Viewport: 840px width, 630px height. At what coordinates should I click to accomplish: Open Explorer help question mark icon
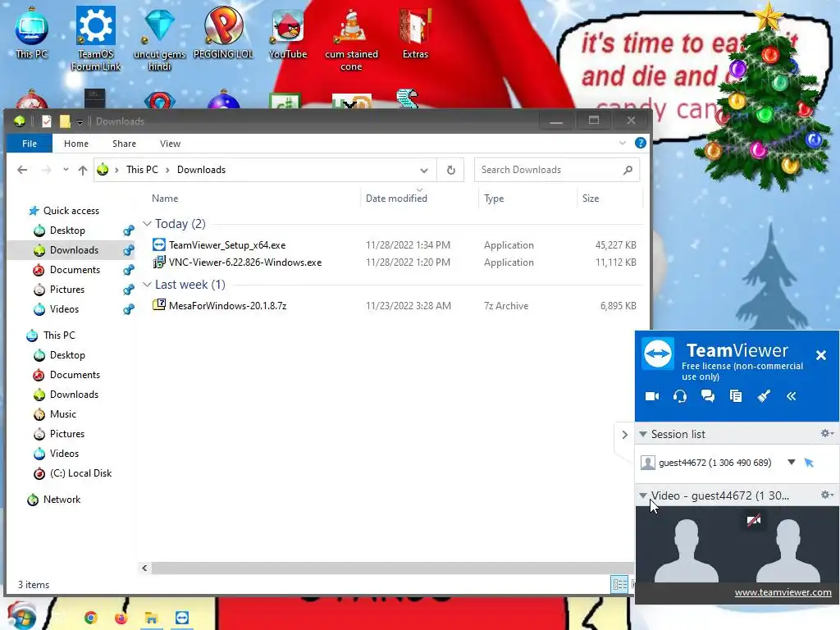click(640, 143)
